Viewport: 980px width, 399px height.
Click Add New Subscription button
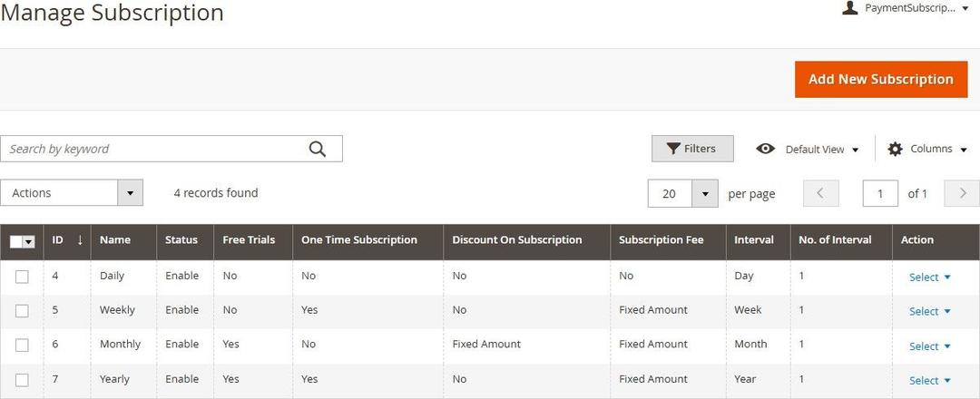coord(880,79)
